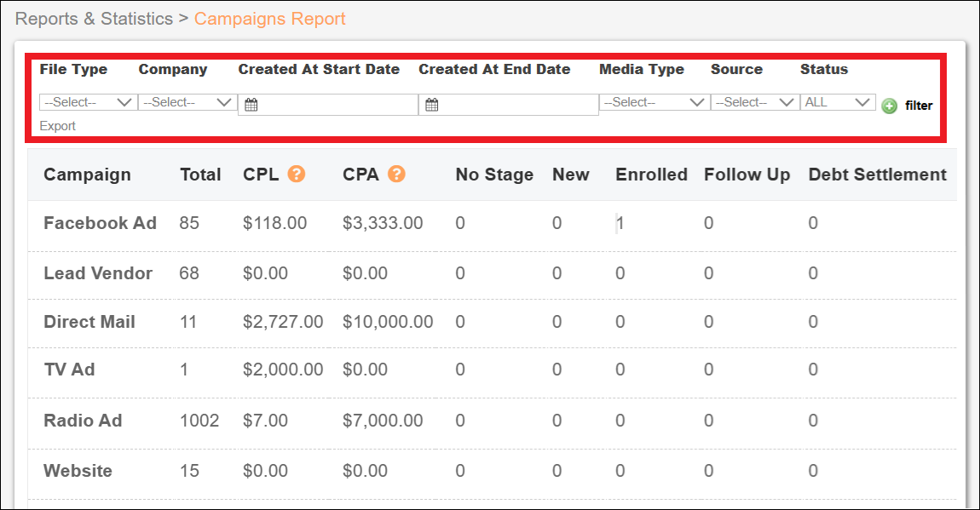Click the Enrolled column header
Screen dimensions: 980x510
[x=651, y=175]
